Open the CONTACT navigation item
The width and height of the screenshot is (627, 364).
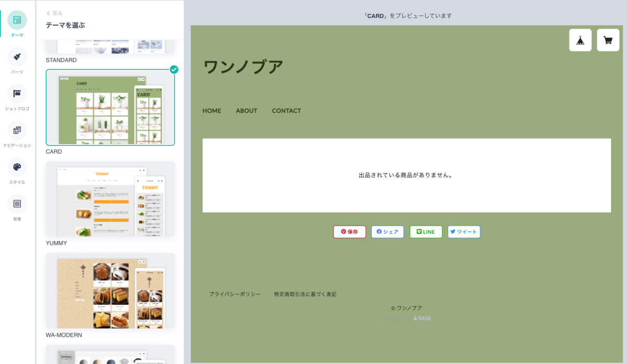tap(286, 111)
